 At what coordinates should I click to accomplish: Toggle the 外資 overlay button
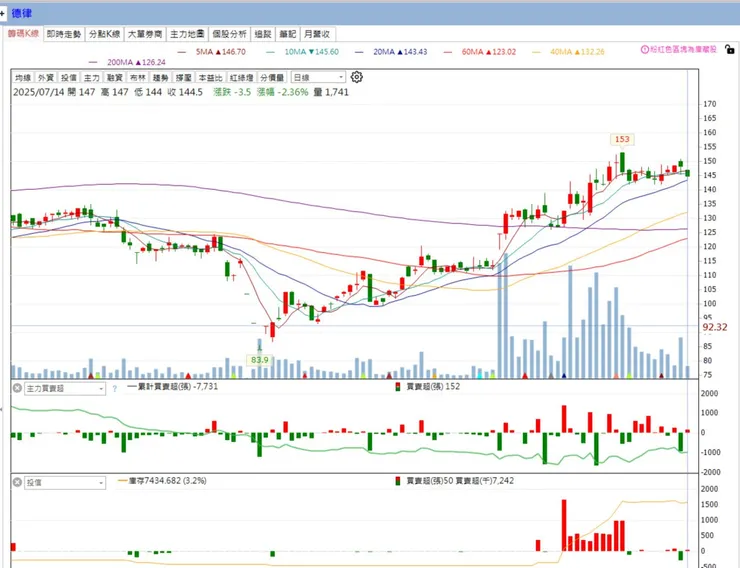(x=45, y=77)
